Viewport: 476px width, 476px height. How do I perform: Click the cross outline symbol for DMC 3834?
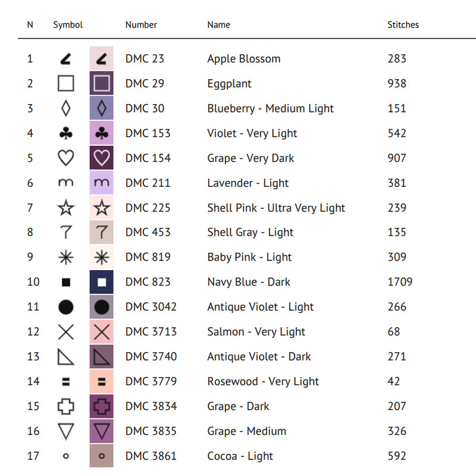click(66, 406)
